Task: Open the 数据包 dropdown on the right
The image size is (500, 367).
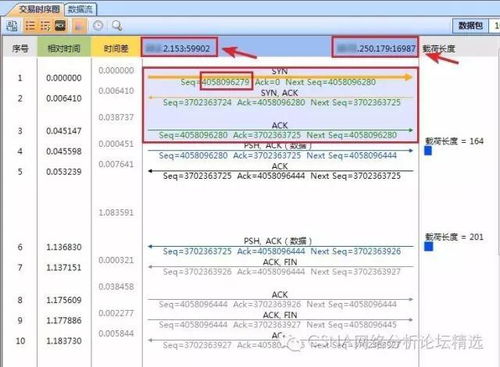Action: (470, 26)
